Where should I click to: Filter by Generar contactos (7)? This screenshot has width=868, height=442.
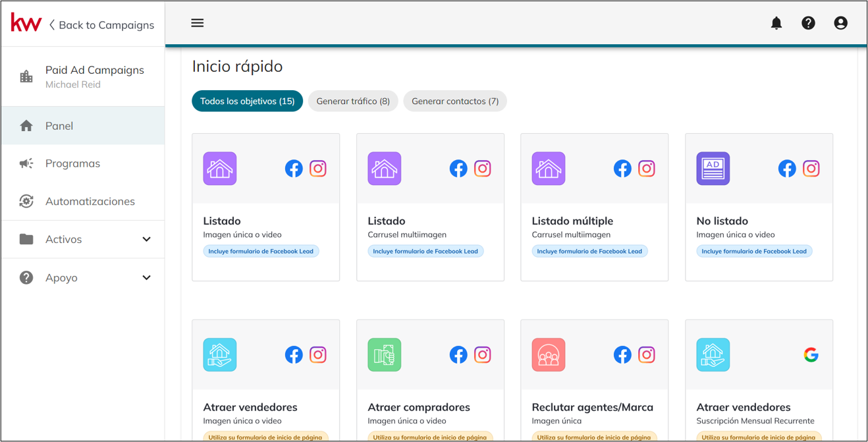[x=454, y=101]
